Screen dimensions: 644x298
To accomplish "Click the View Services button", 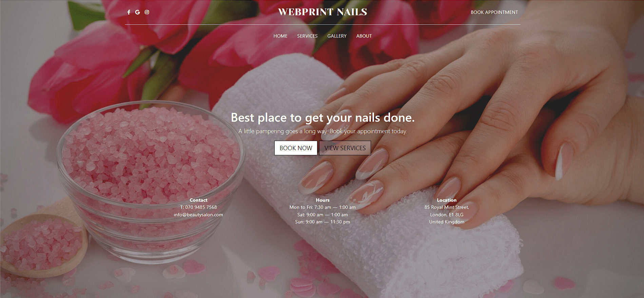I will coord(345,148).
